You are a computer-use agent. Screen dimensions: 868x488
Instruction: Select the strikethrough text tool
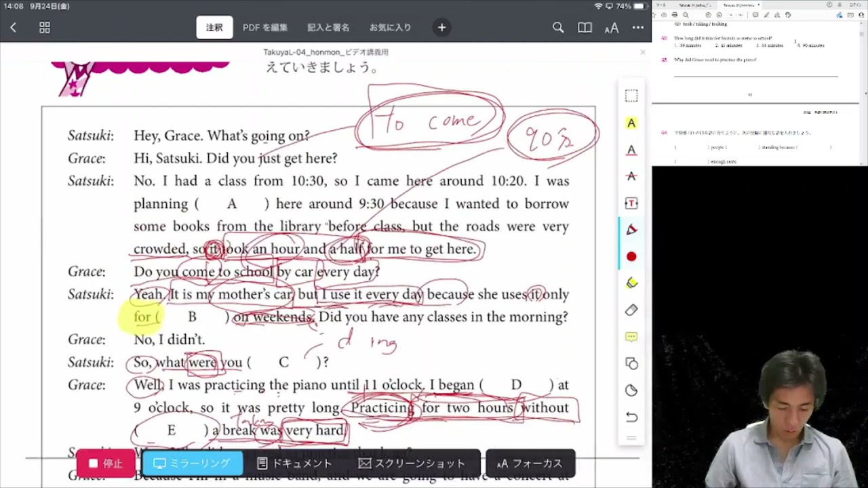coord(631,176)
